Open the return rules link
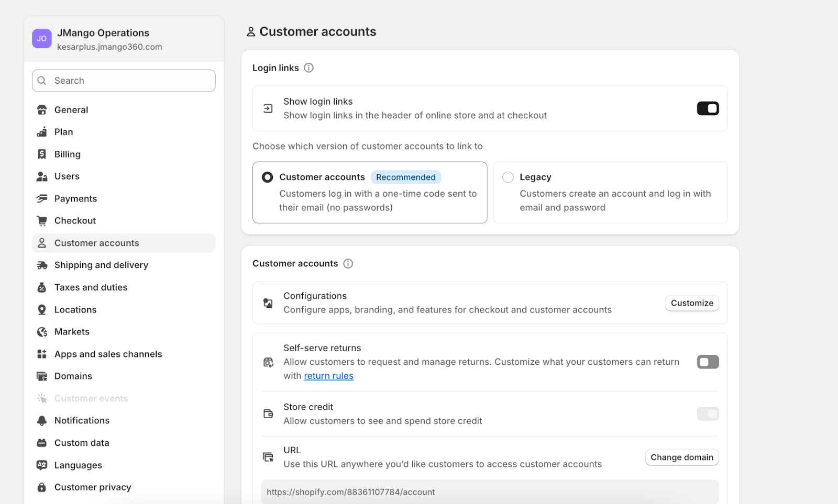 (328, 376)
